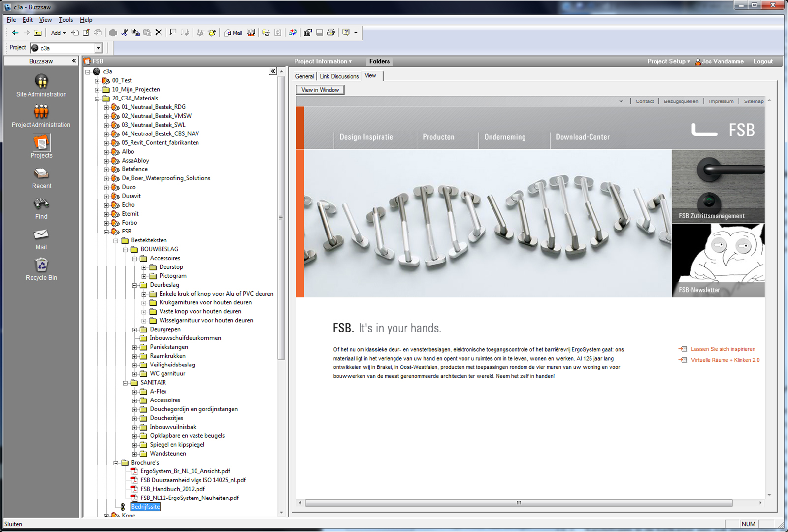Image resolution: width=788 pixels, height=532 pixels.
Task: Select the Folders tab in header
Action: (x=380, y=61)
